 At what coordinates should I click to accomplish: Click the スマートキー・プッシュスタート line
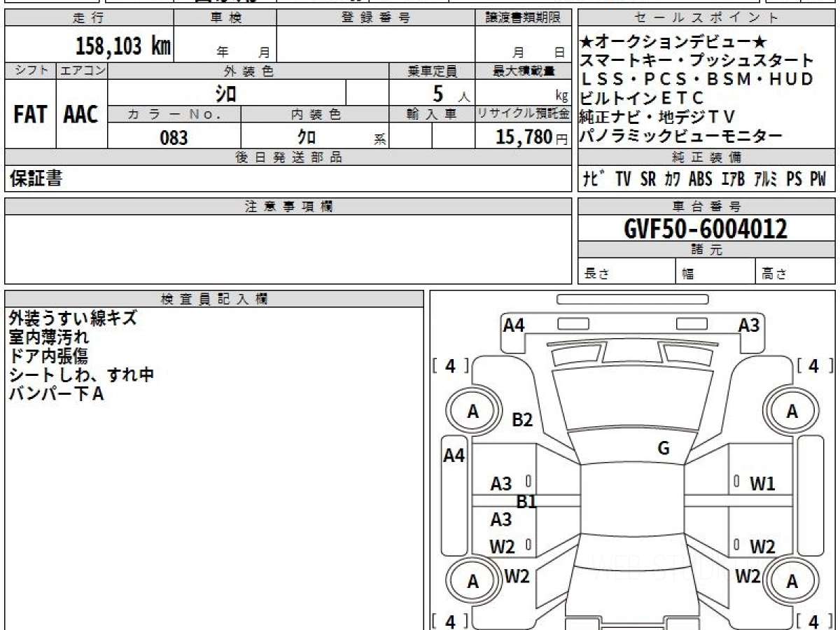(x=697, y=61)
